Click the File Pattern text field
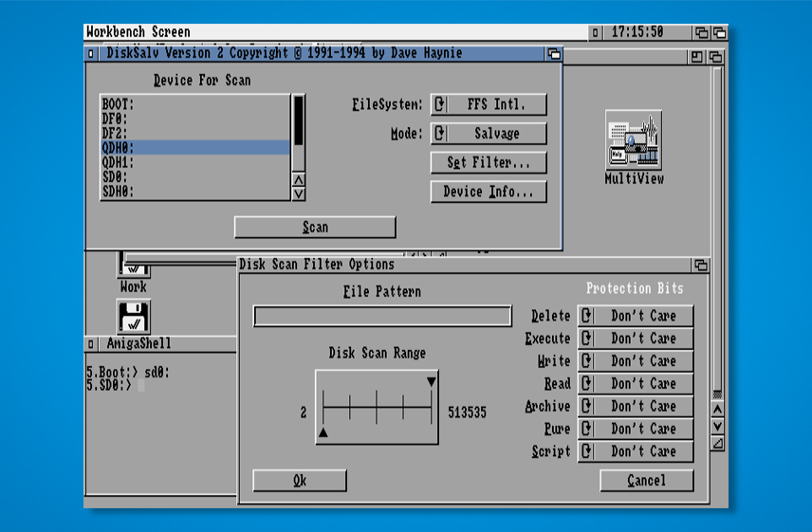 point(382,317)
